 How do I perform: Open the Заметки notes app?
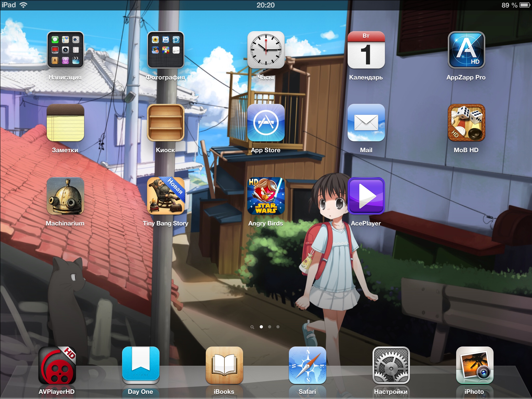[65, 123]
